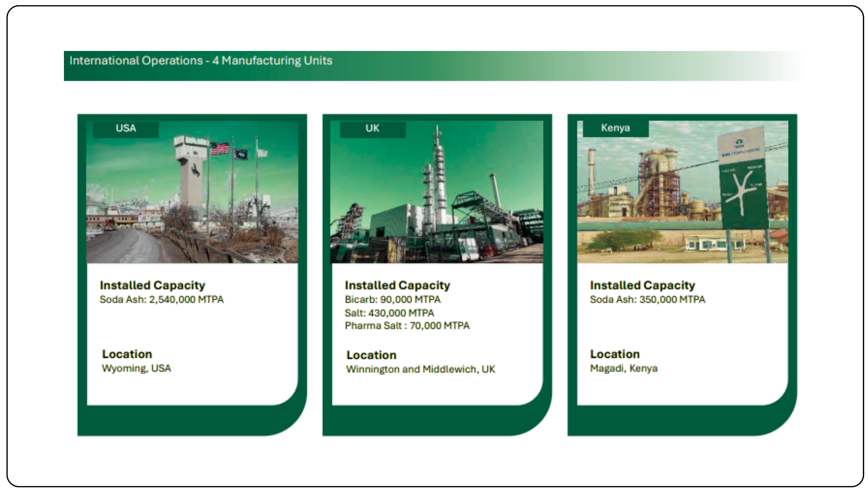Click the International Operations header title
This screenshot has height=490, width=868.
click(201, 61)
